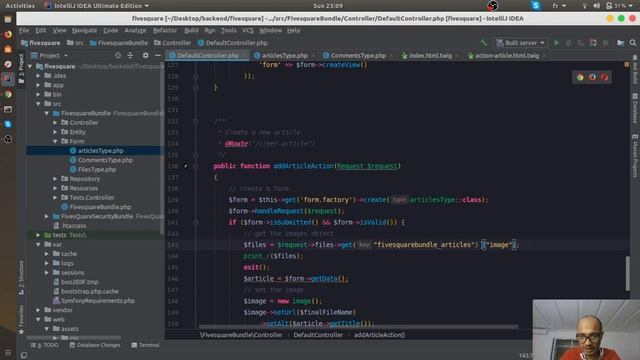
Task: Open Database Changes tool window
Action: click(95, 345)
